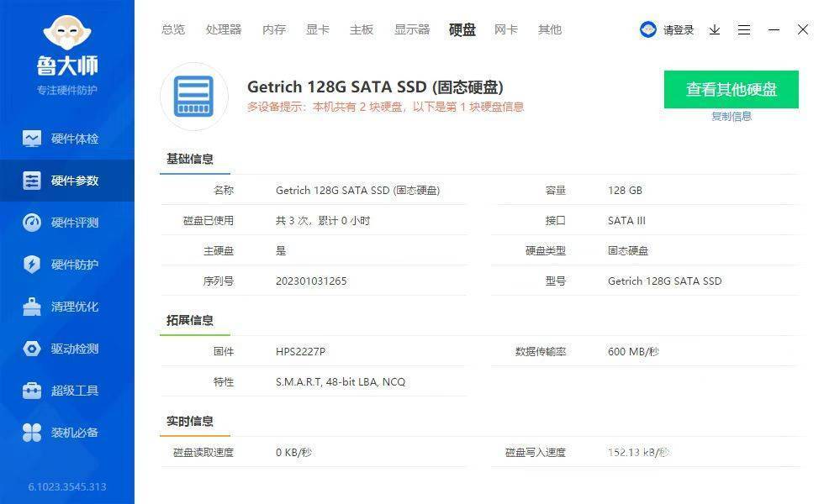Click the version number 6.1023.3545.313

[67, 486]
